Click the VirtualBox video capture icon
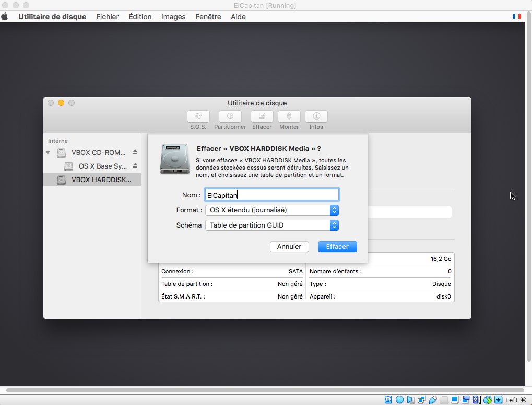532x405 pixels. 466,400
